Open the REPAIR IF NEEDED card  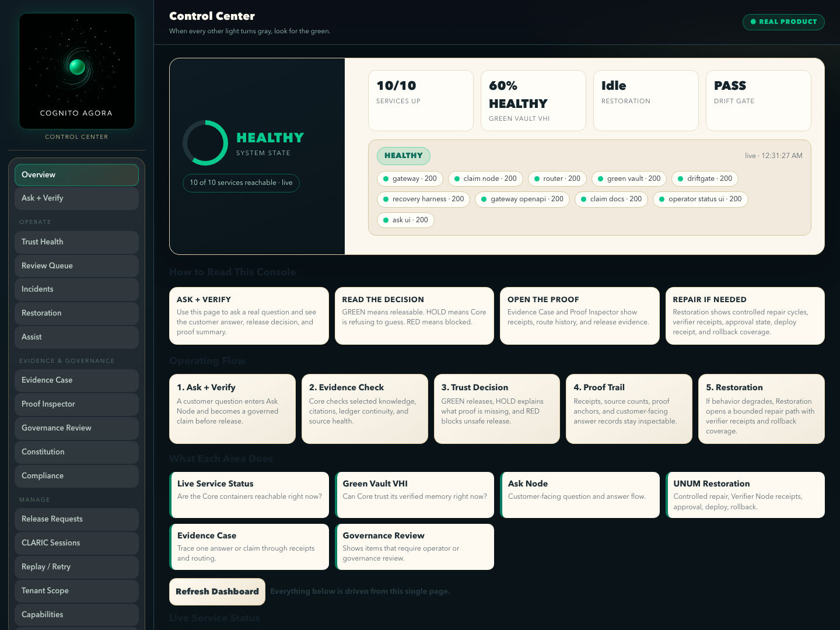[745, 316]
